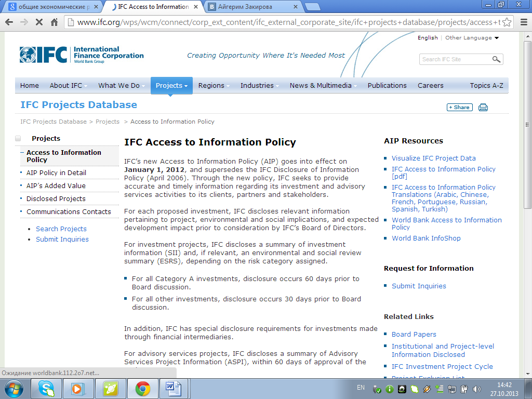532x399 pixels.
Task: Open the Publications menu item
Action: [x=387, y=86]
